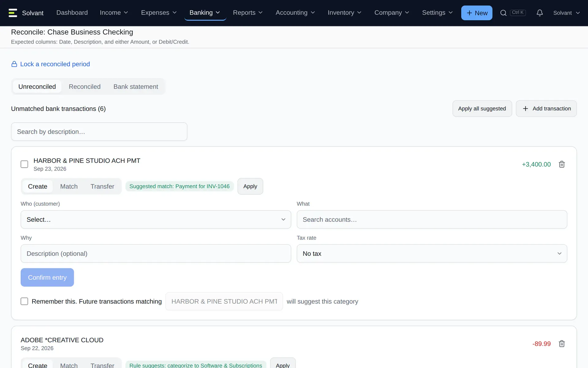Enable the 'Remember this' checkbox

[24, 301]
